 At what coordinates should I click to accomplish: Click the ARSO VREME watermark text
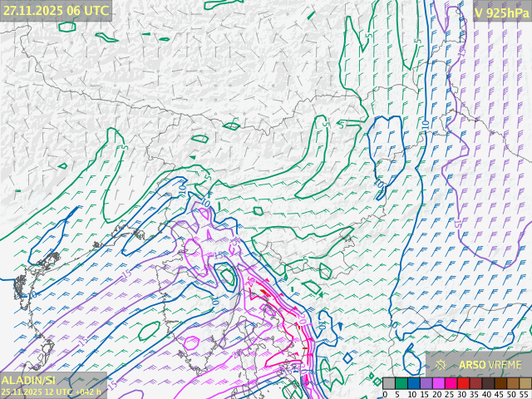pyautogui.click(x=490, y=364)
